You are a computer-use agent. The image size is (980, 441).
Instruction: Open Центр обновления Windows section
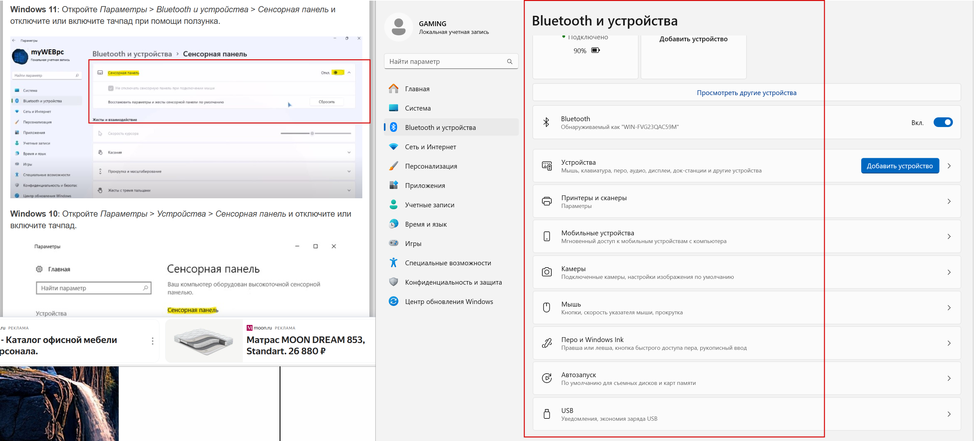click(451, 301)
